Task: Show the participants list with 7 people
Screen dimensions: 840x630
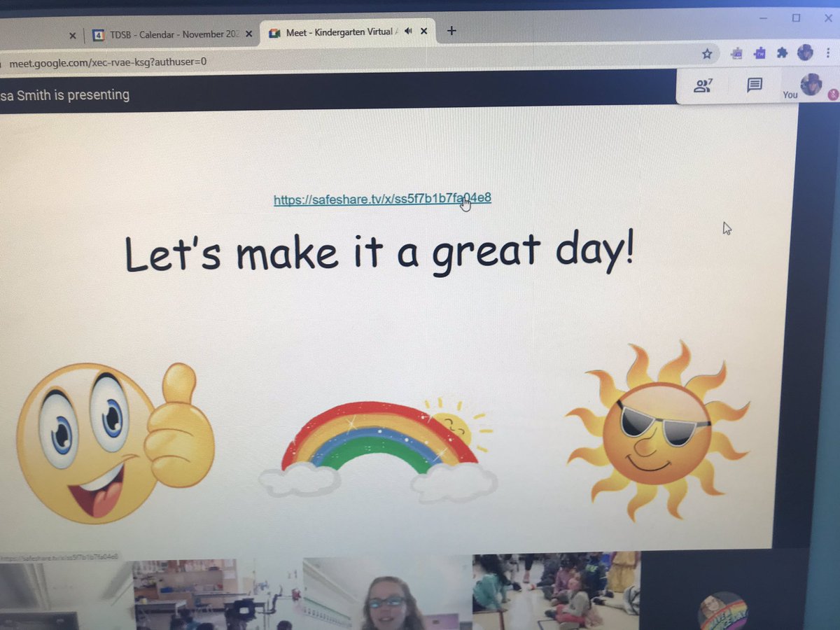Action: pyautogui.click(x=703, y=86)
